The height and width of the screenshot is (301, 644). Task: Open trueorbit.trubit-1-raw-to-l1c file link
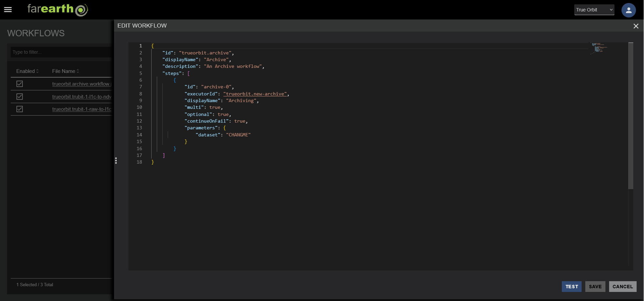click(x=82, y=109)
